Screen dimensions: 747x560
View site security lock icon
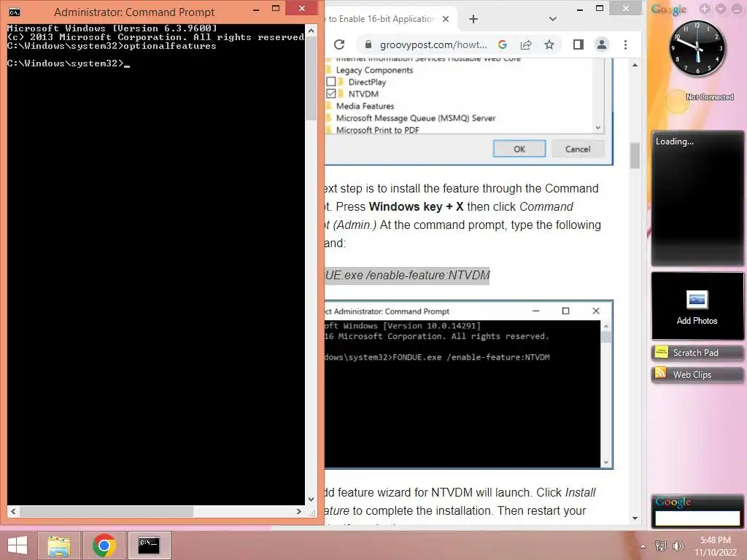[x=368, y=44]
